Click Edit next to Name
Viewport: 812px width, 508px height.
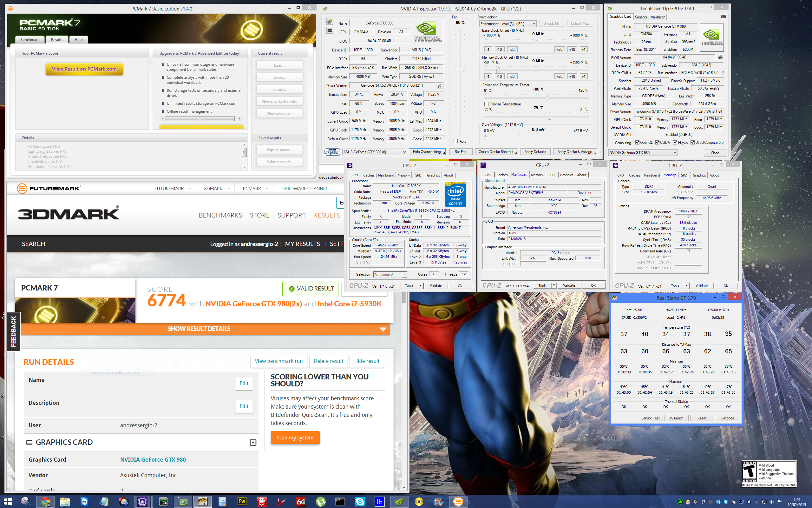(x=244, y=383)
